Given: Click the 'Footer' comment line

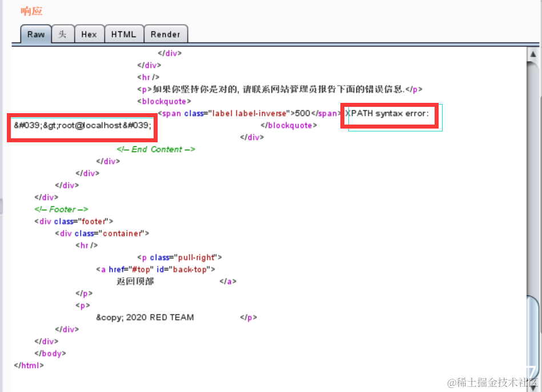Looking at the screenshot, I should click(61, 209).
